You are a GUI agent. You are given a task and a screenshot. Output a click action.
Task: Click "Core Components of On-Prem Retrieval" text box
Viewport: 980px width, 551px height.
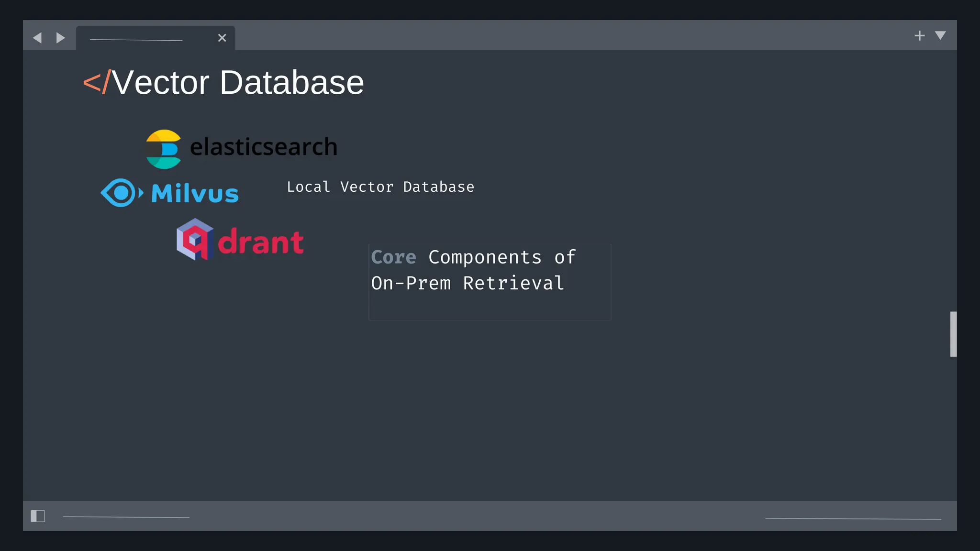tap(490, 282)
